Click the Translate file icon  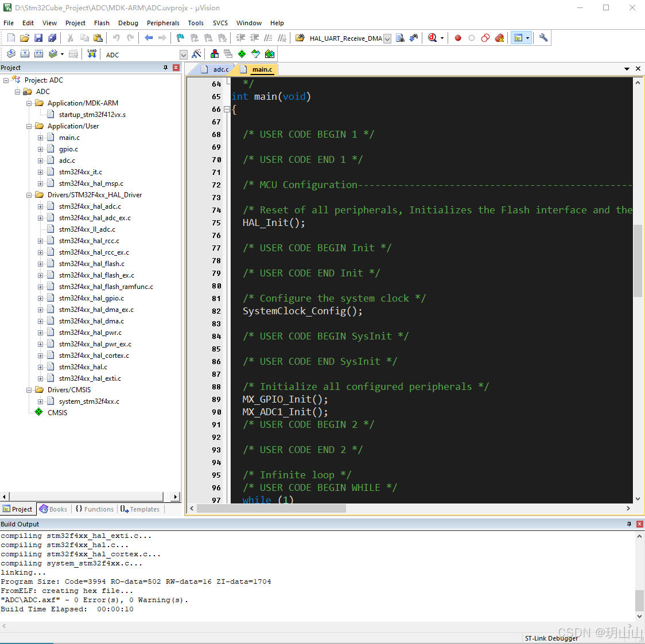[x=11, y=54]
